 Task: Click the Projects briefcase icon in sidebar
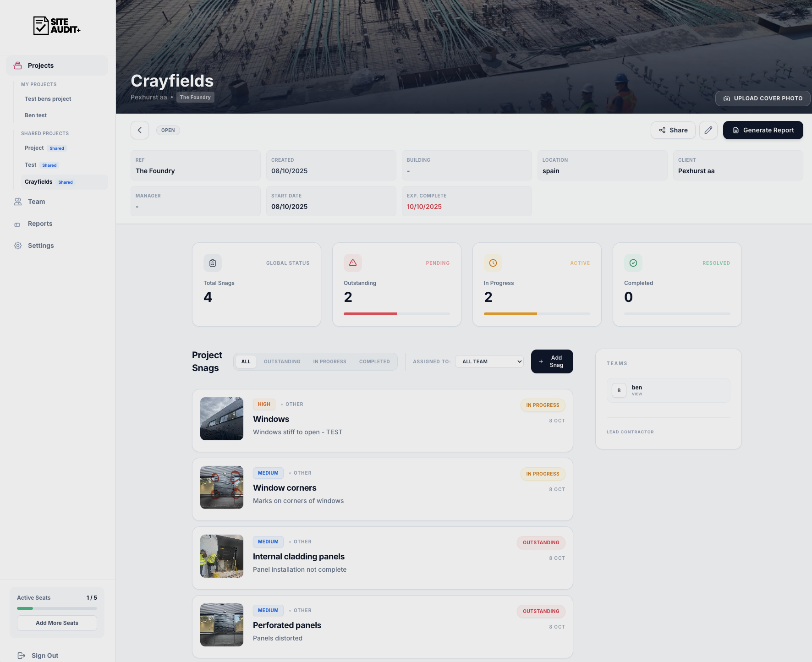[x=17, y=65]
